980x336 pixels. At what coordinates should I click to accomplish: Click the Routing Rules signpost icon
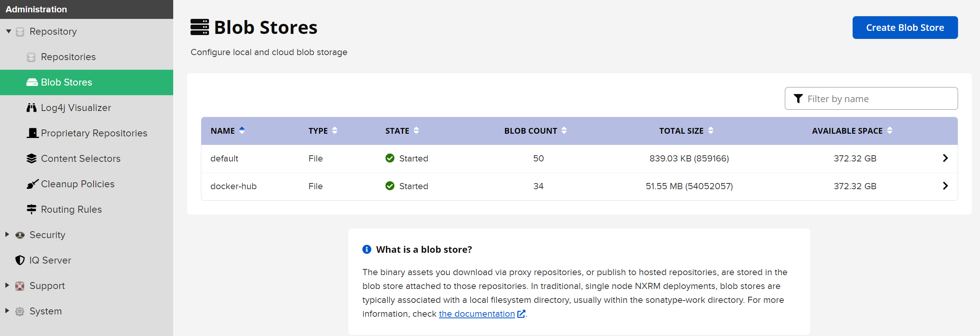(x=32, y=209)
